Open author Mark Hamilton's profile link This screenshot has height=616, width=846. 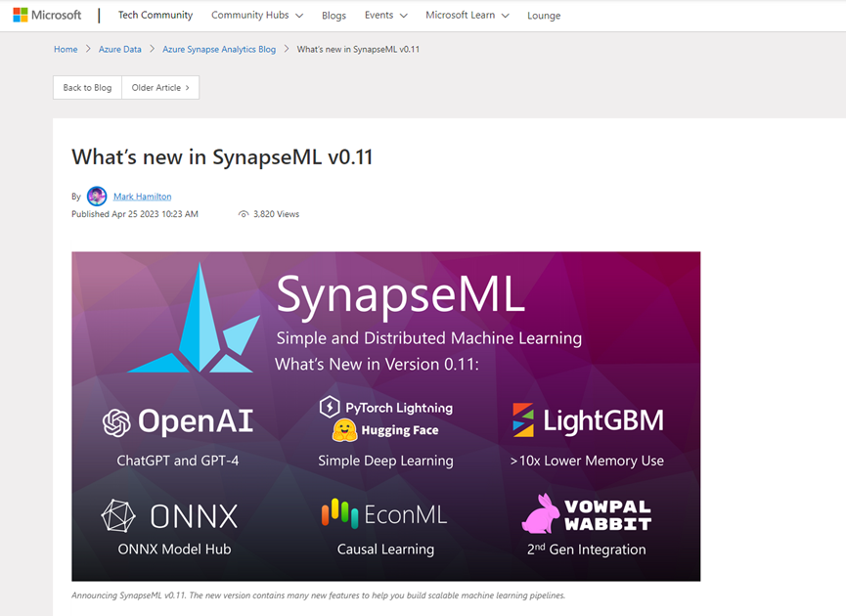pos(143,197)
